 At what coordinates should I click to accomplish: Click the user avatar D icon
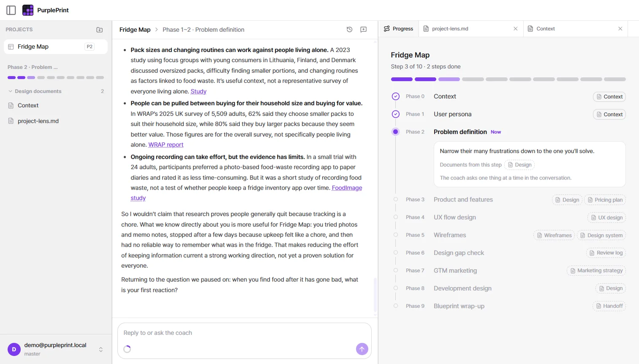14,349
